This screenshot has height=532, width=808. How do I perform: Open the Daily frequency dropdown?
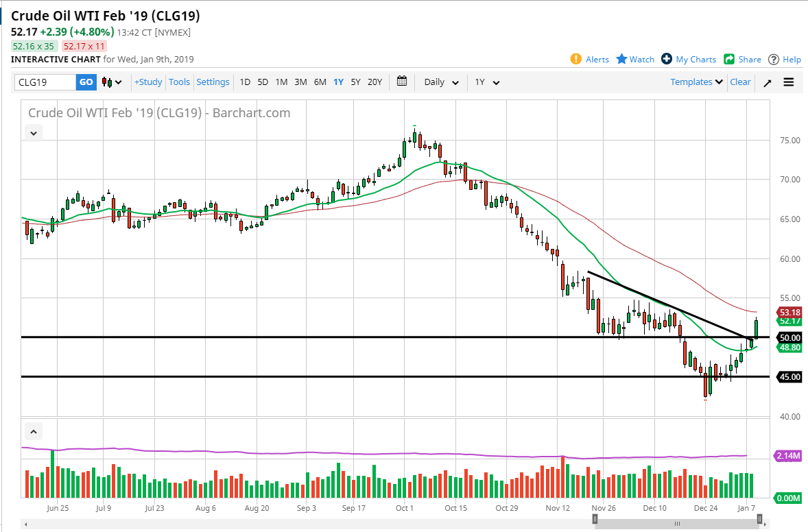tap(440, 82)
